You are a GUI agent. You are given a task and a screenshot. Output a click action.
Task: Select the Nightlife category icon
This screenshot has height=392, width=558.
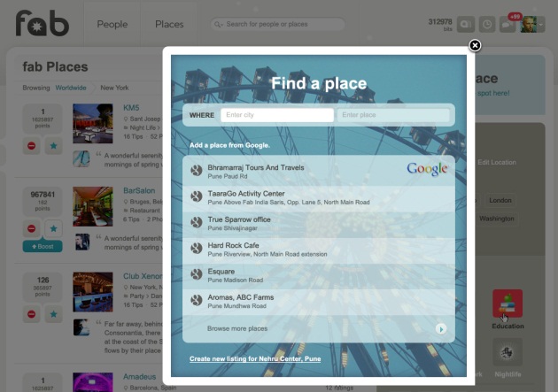pyautogui.click(x=508, y=352)
